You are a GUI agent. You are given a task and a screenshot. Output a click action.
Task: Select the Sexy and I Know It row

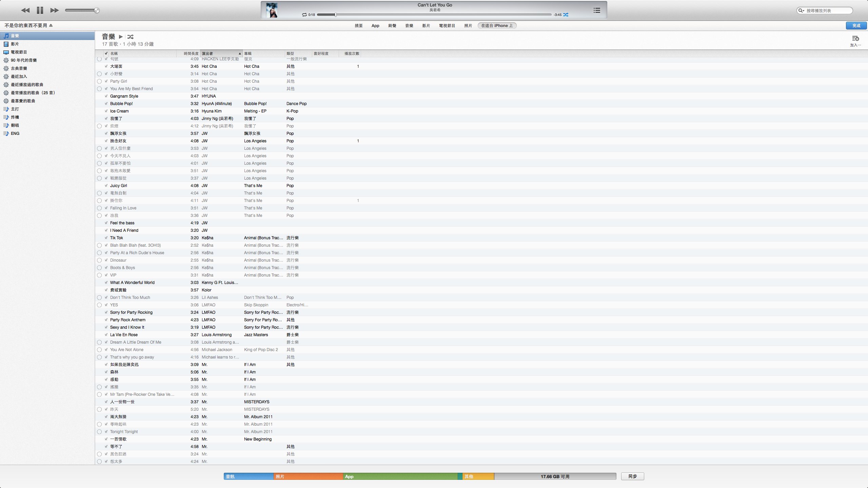[481, 327]
